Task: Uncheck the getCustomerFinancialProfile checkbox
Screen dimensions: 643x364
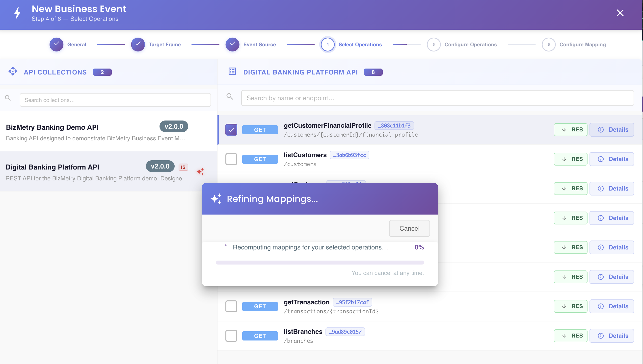Action: coord(231,130)
